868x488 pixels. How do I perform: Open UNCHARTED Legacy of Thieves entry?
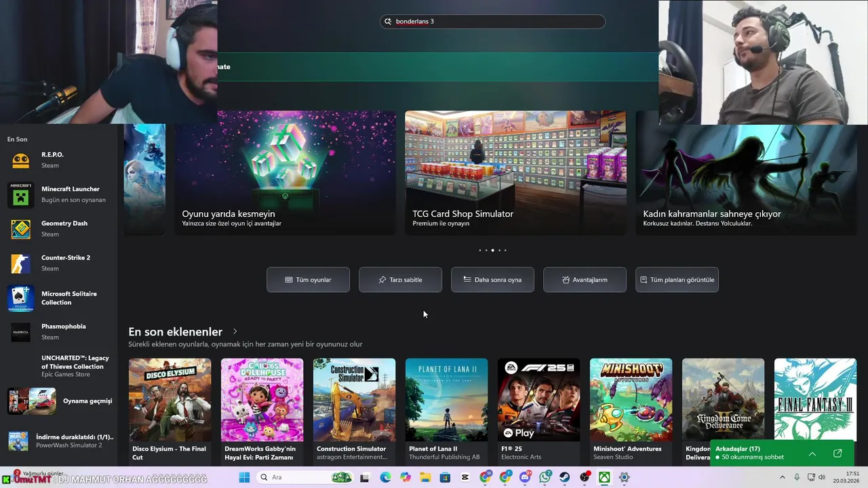[x=61, y=366]
